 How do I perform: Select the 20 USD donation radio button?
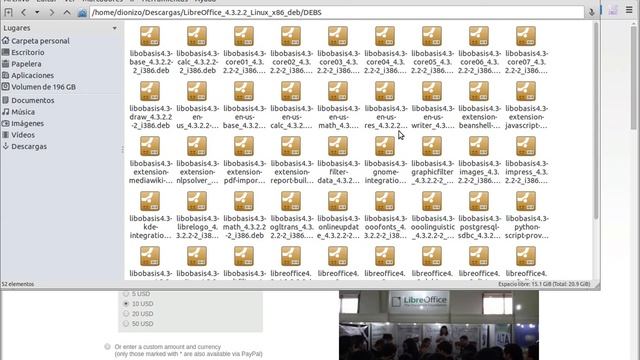tap(126, 313)
